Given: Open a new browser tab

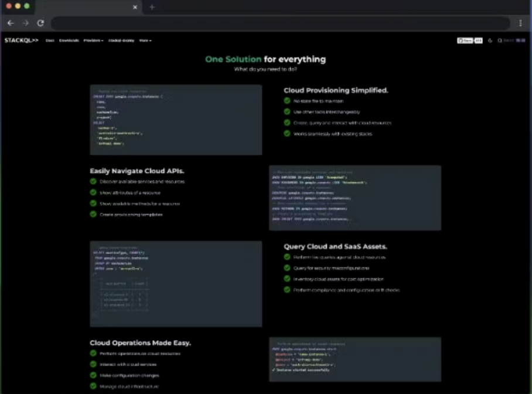Looking at the screenshot, I should tap(152, 7).
